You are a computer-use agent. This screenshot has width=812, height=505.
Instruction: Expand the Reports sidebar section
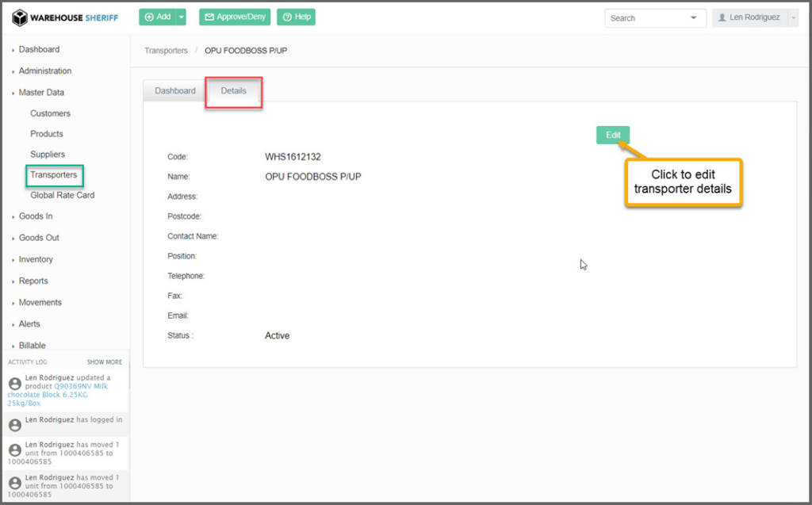pos(33,281)
